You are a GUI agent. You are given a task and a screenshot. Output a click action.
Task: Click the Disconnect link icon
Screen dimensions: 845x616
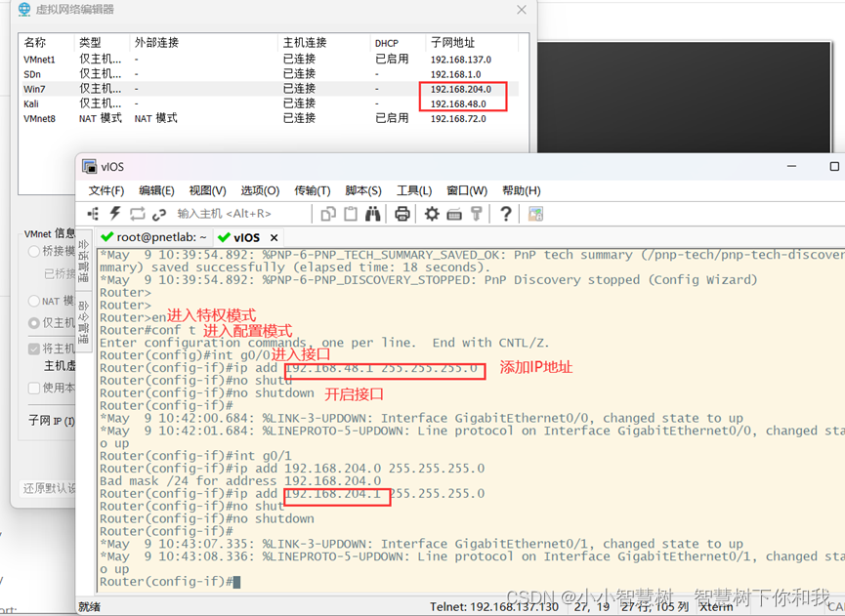point(159,215)
